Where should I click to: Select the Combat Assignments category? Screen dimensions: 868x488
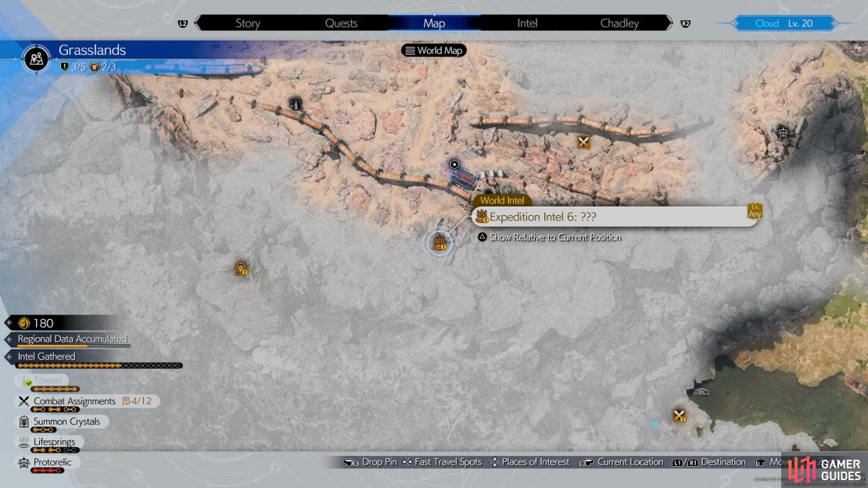coord(88,401)
